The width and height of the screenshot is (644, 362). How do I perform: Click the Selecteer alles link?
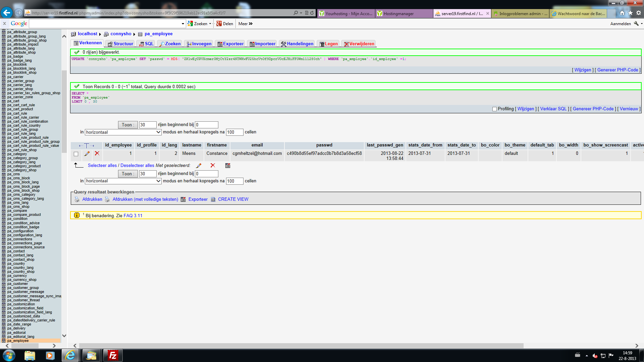pyautogui.click(x=102, y=166)
